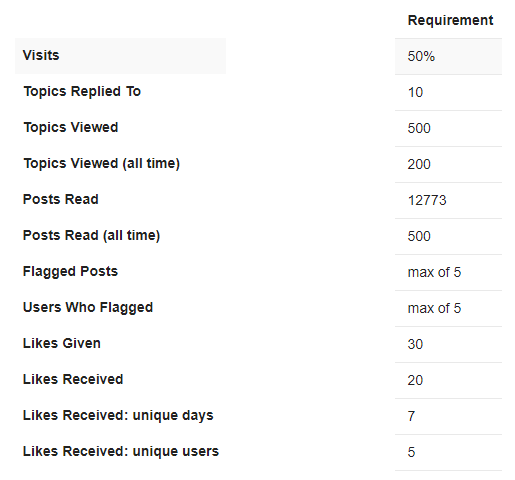This screenshot has width=515, height=480.
Task: Click the 200 topics viewed all time value
Action: [x=419, y=164]
